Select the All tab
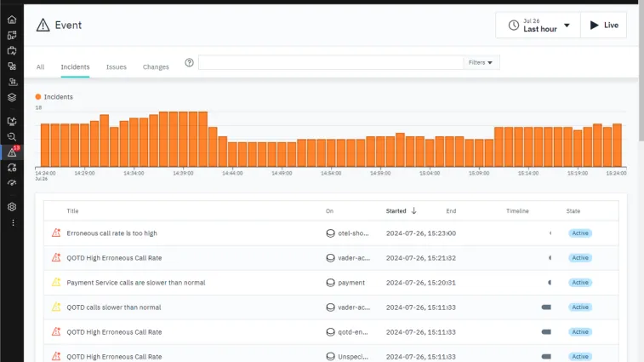This screenshot has height=362, width=644. click(x=40, y=66)
